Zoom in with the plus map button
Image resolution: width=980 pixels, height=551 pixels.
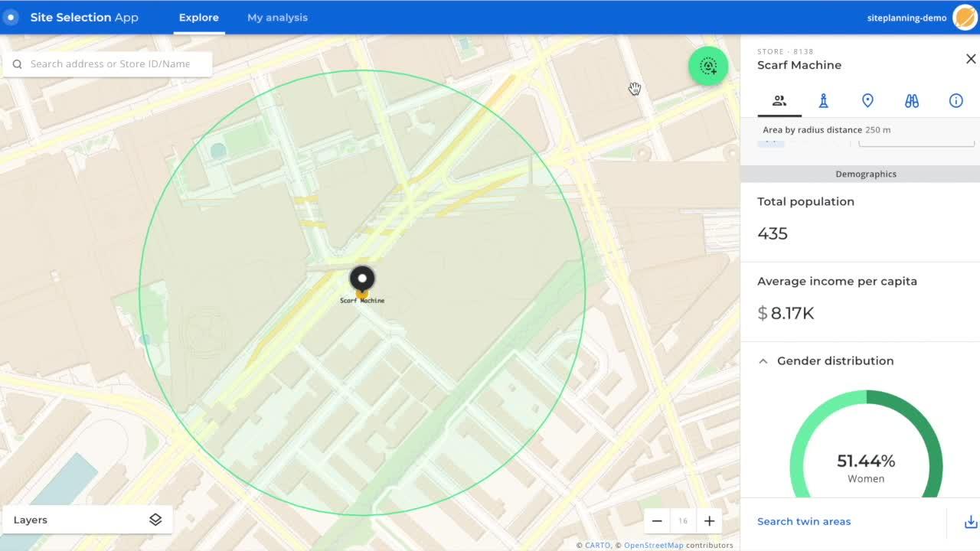tap(709, 520)
